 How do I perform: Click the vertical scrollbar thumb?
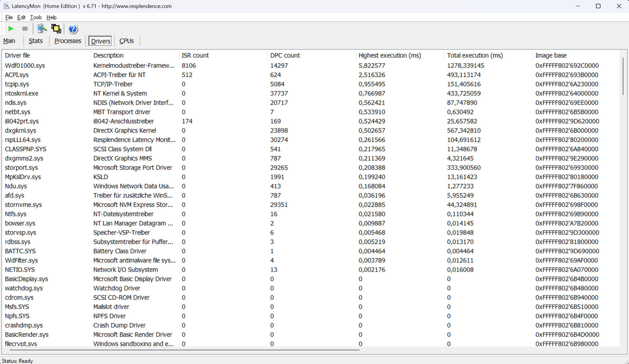click(x=623, y=76)
